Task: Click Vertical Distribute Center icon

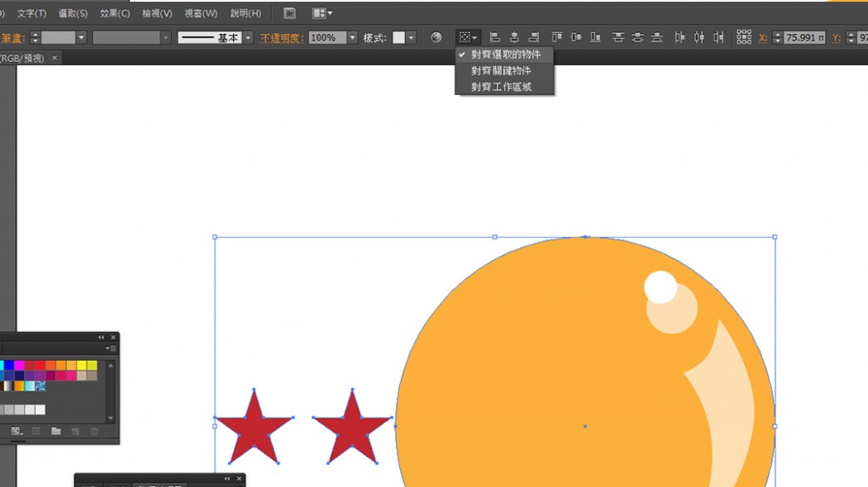Action: coord(637,37)
